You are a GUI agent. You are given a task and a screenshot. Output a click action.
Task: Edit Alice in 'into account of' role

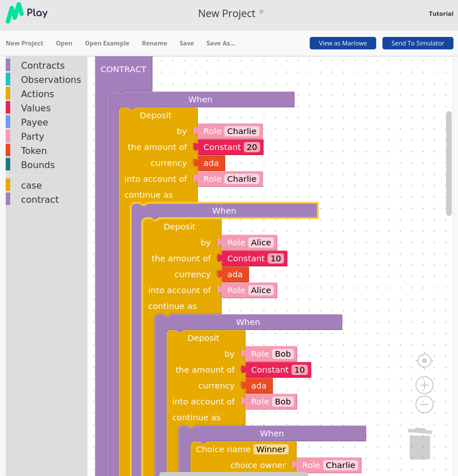coord(261,290)
